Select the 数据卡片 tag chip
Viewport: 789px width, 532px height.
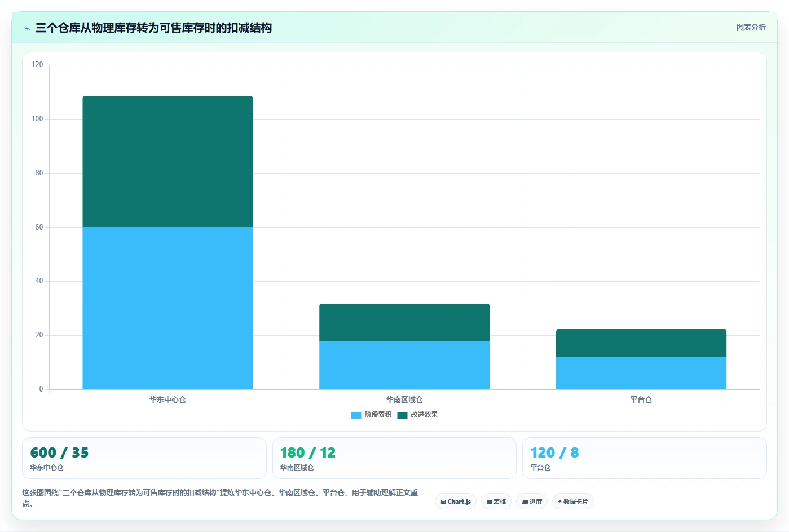[x=573, y=502]
